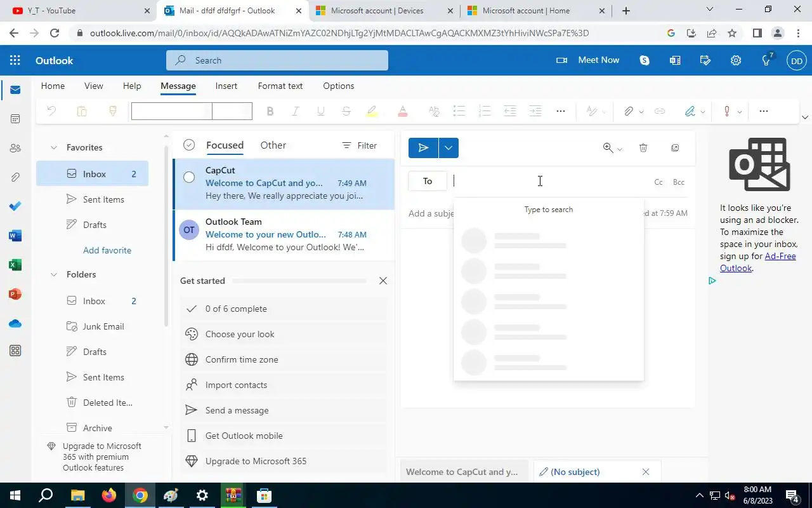Image resolution: width=812 pixels, height=508 pixels.
Task: Toggle Italic formatting
Action: coord(295,111)
